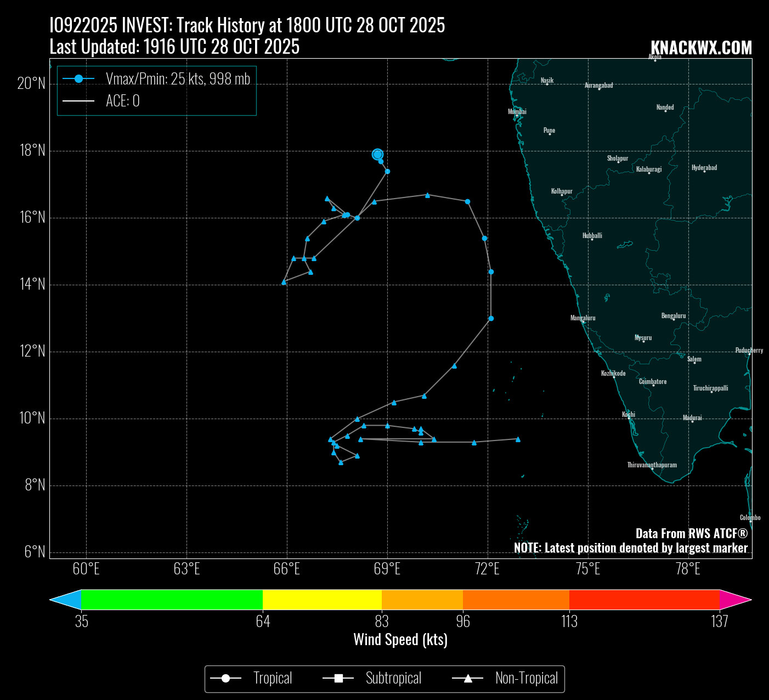Viewport: 769px width, 700px height.
Task: Click the 69°E longitude axis label
Action: 387,569
